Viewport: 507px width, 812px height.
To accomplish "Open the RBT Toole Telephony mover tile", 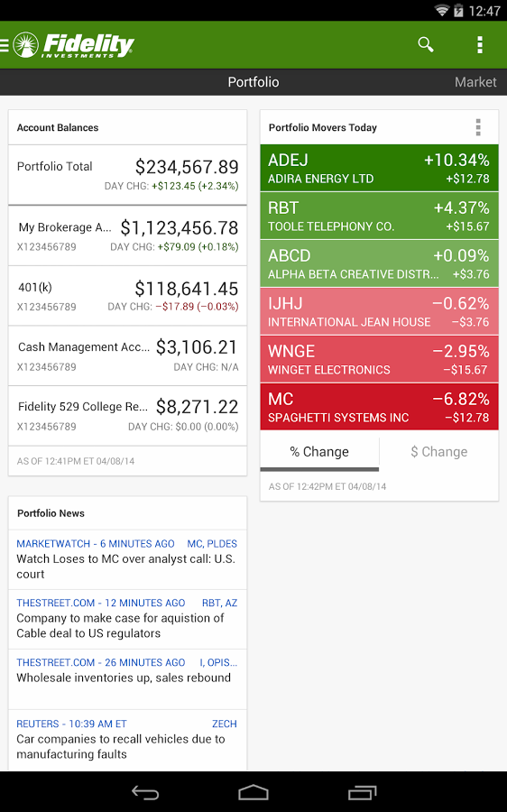I will click(x=379, y=216).
